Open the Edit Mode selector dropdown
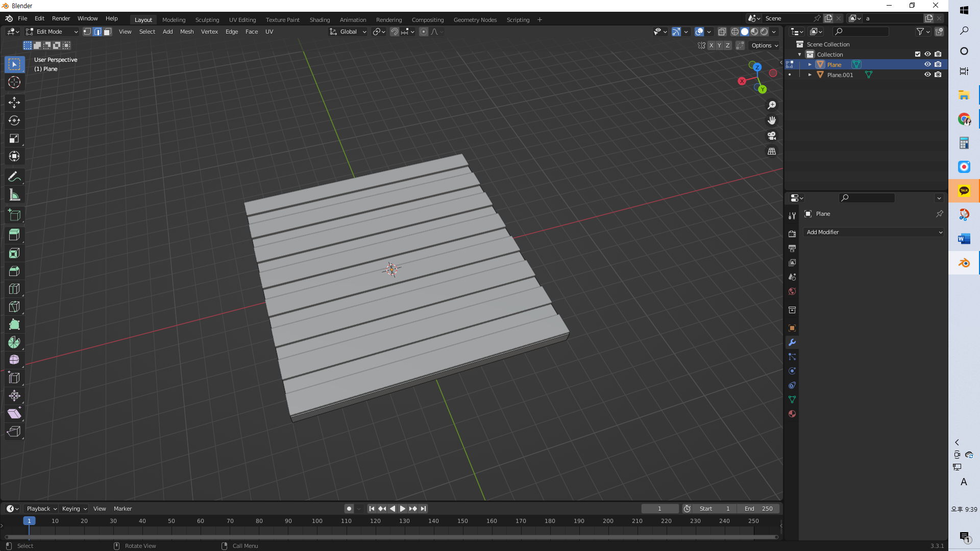Screen dimensions: 980x551 (x=52, y=32)
